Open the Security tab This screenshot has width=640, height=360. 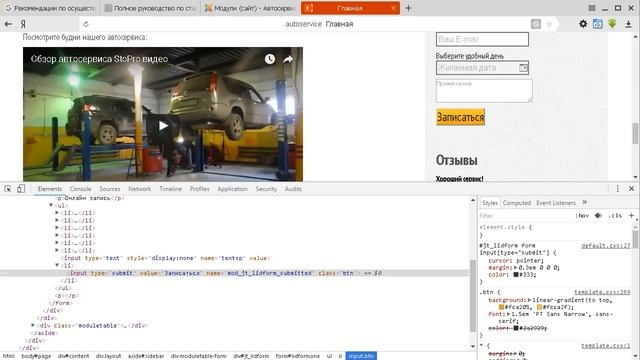pos(266,189)
